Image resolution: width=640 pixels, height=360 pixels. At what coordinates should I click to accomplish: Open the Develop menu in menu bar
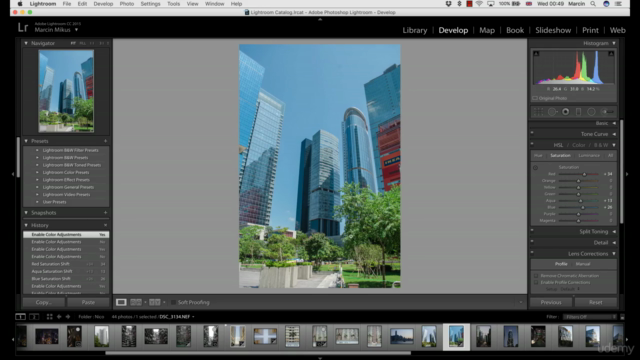103,4
